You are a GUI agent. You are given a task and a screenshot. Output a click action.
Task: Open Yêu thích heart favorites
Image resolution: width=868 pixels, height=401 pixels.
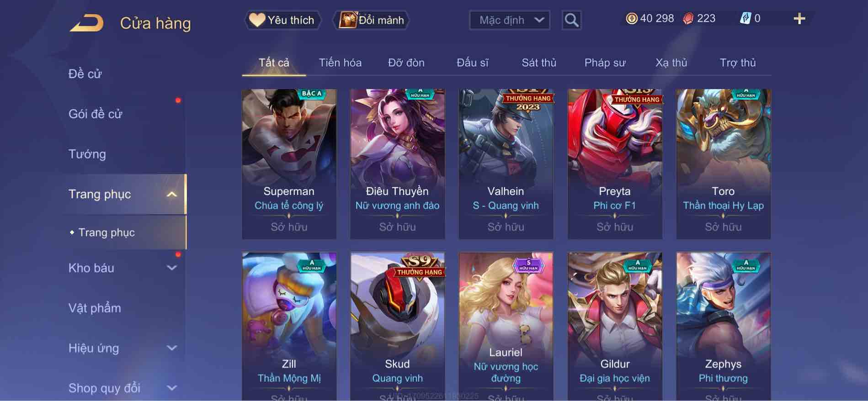click(x=282, y=20)
